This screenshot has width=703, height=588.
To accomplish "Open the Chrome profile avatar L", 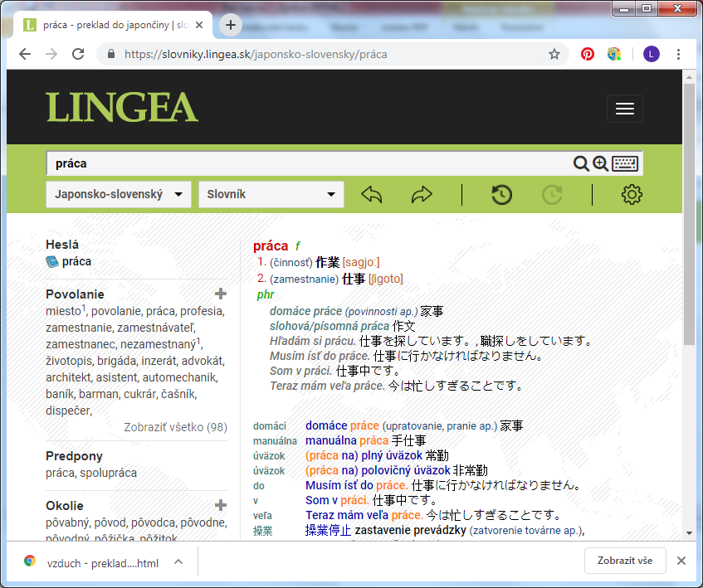I will pyautogui.click(x=652, y=54).
